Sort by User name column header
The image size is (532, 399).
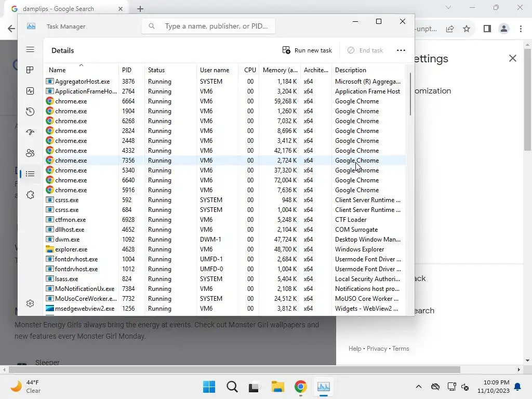(218, 70)
